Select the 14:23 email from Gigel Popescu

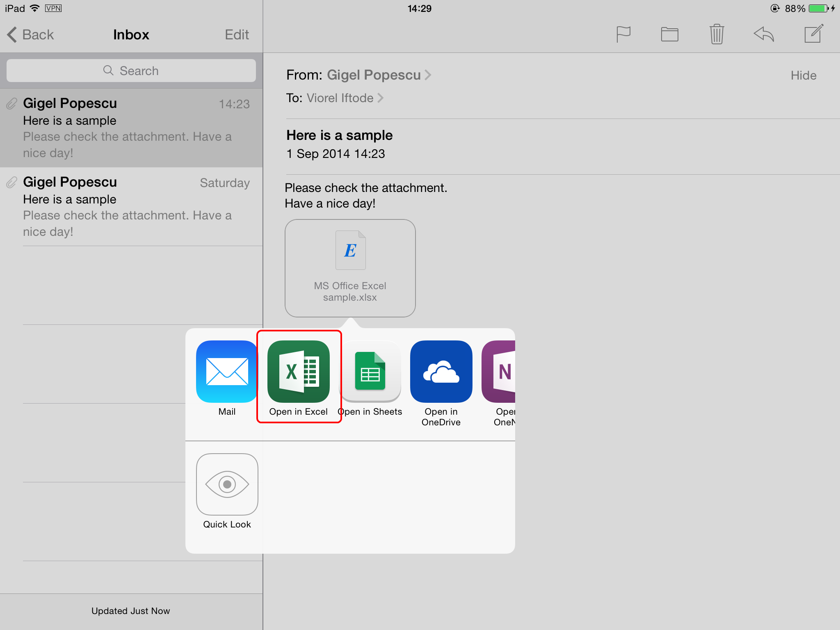[131, 128]
